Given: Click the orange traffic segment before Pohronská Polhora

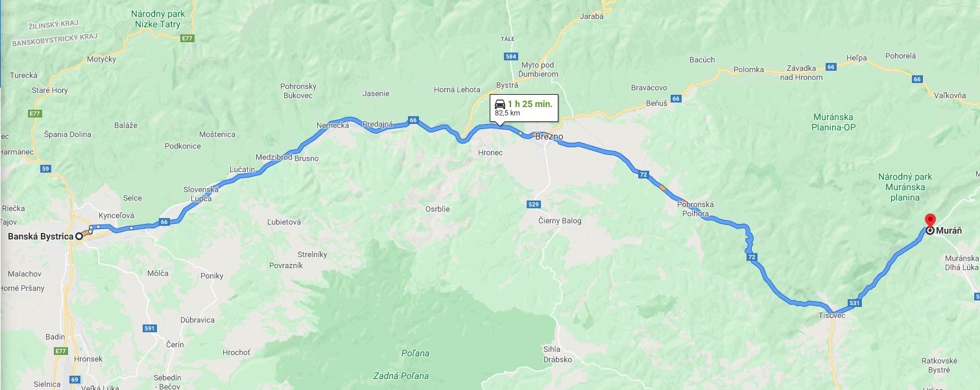Looking at the screenshot, I should click(x=661, y=188).
